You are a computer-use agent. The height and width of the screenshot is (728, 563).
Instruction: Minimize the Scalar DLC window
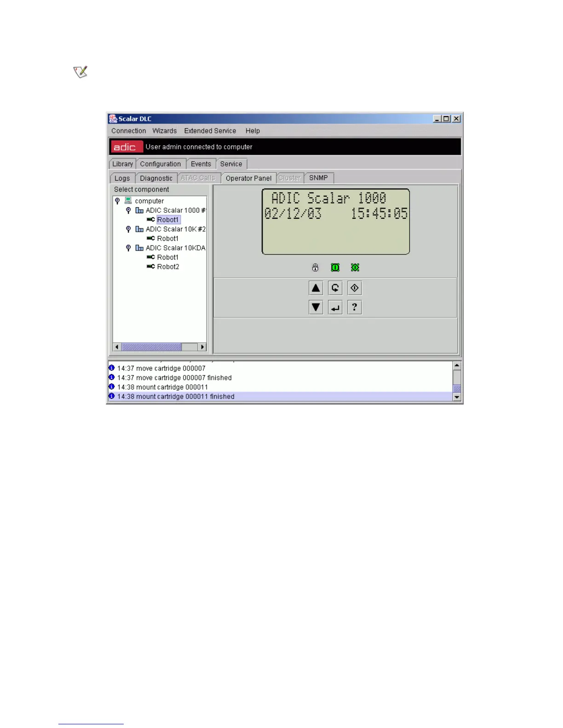point(437,119)
